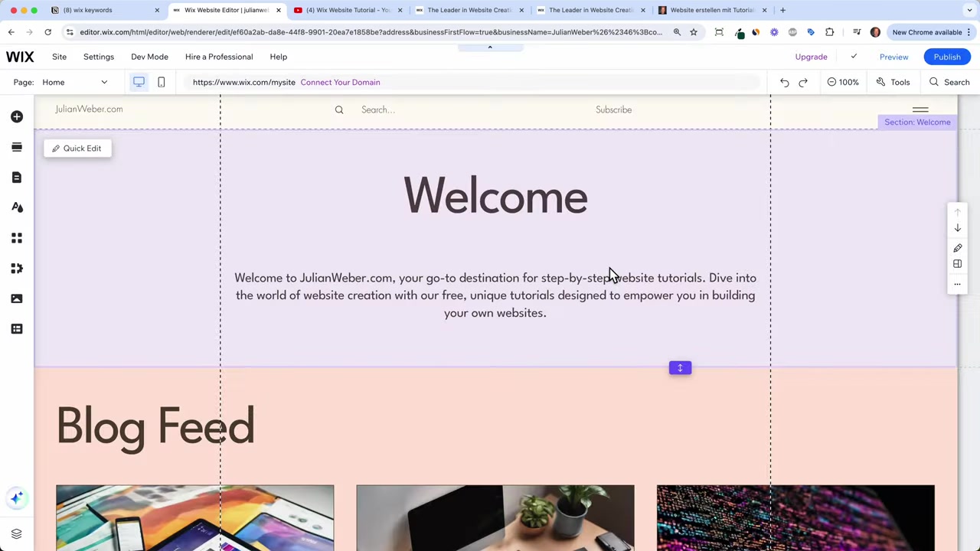
Task: Open Settings menu
Action: (x=99, y=57)
